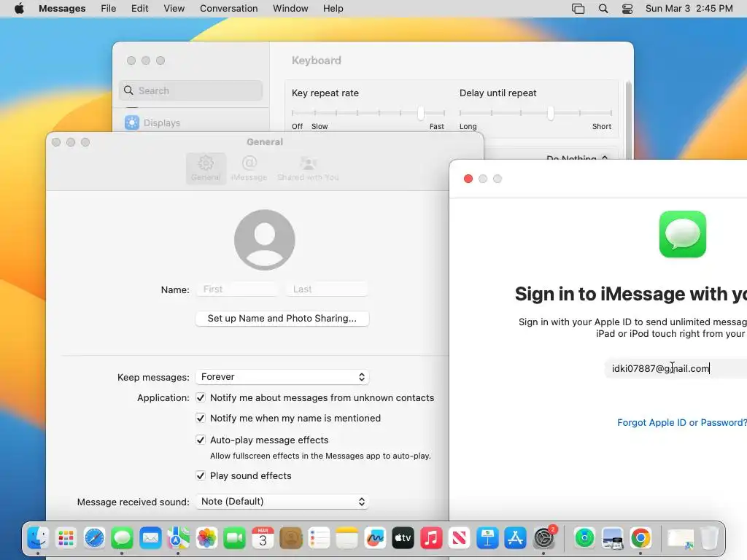747x560 pixels.
Task: Open Mail from the dock
Action: pyautogui.click(x=150, y=538)
